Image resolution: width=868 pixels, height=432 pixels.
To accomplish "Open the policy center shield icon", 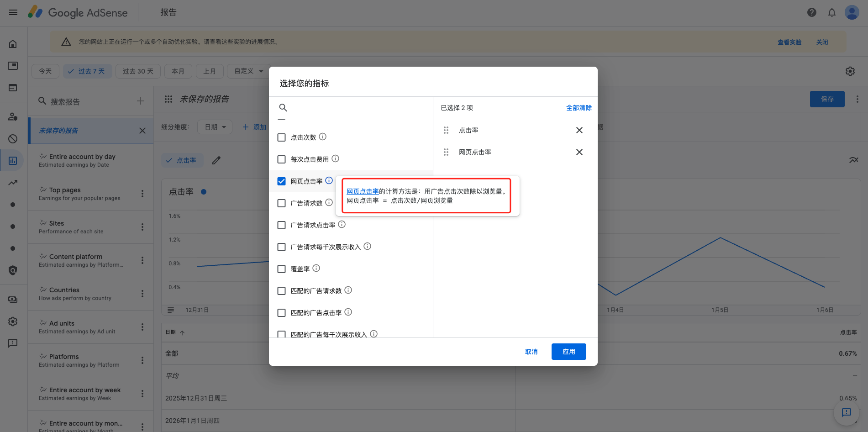I will 13,270.
